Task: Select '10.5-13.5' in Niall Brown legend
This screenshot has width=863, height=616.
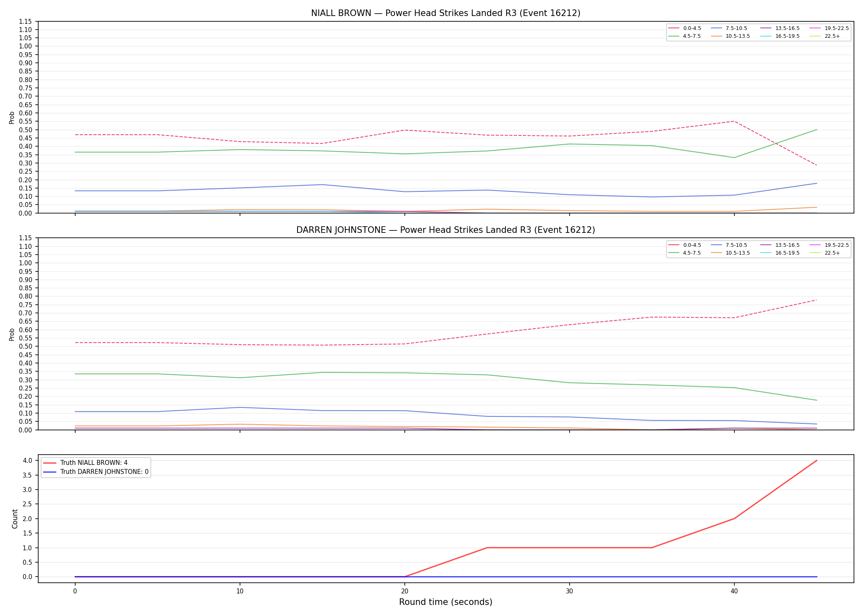Action: pos(731,36)
